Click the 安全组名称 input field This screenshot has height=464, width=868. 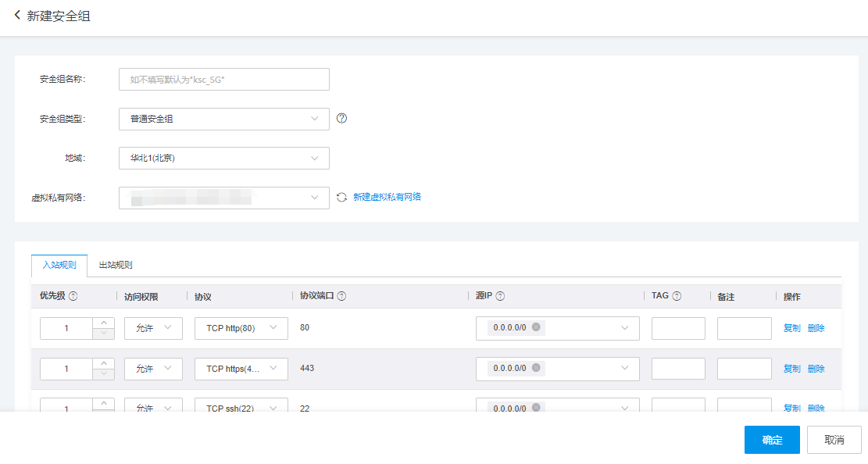point(224,80)
